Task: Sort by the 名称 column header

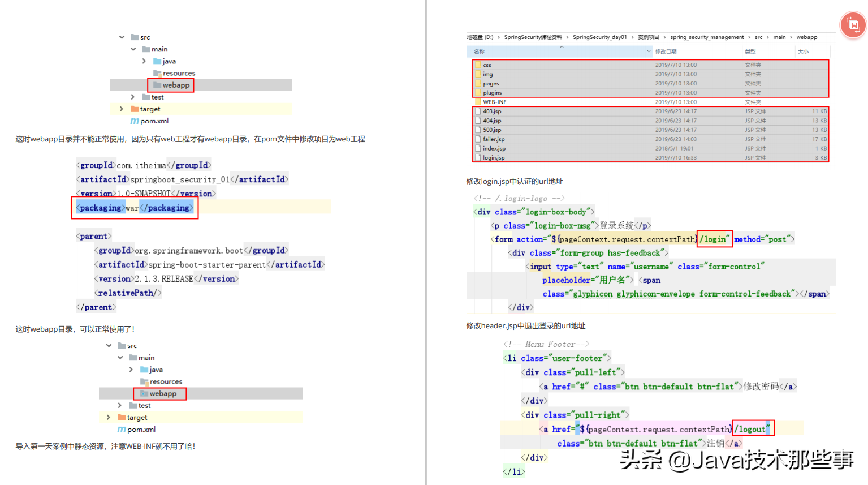Action: pyautogui.click(x=479, y=51)
